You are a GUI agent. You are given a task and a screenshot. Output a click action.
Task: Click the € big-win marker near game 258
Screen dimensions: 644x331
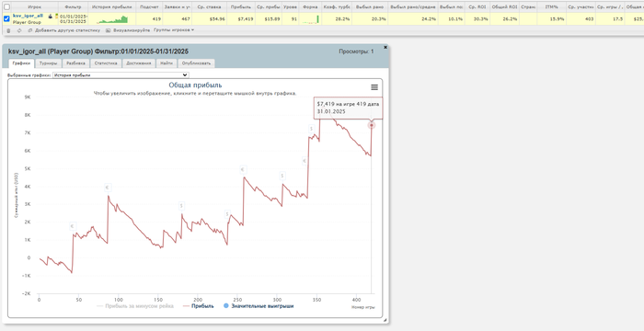[243, 169]
